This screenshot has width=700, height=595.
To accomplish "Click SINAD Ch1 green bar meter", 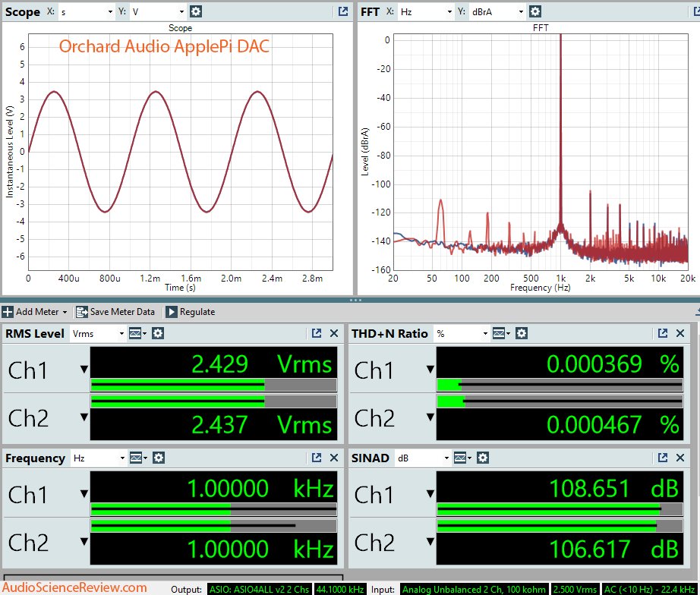I will click(560, 509).
